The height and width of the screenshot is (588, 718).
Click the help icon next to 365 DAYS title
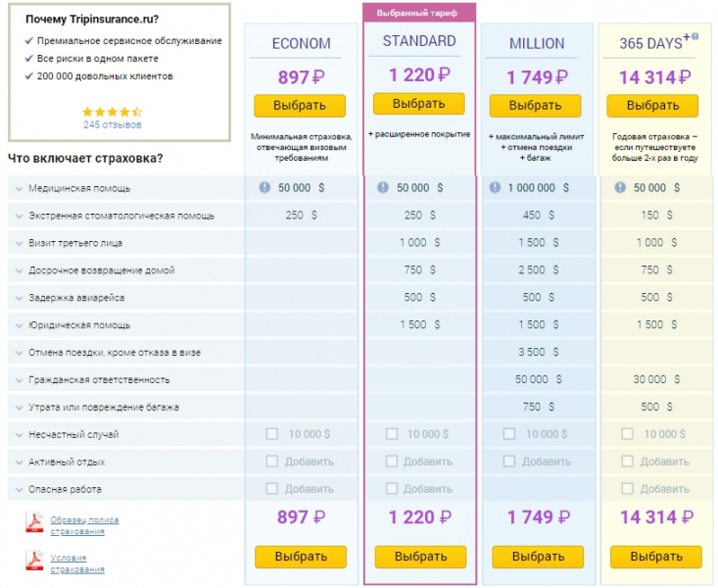[695, 36]
